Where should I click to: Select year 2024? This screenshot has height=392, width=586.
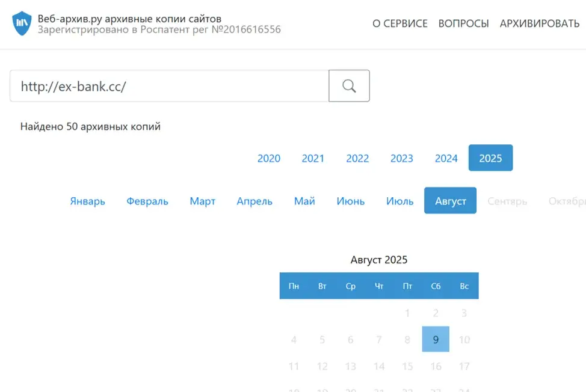[x=446, y=158]
